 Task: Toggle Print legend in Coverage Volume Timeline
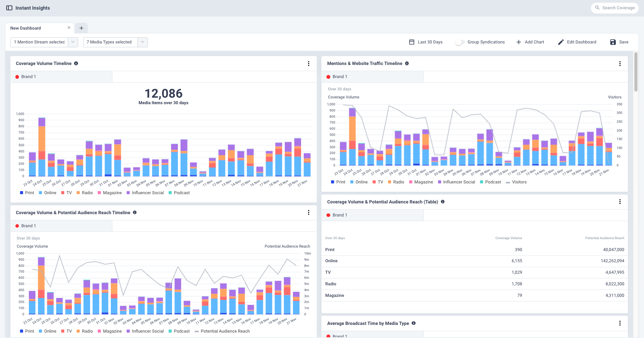(27, 193)
